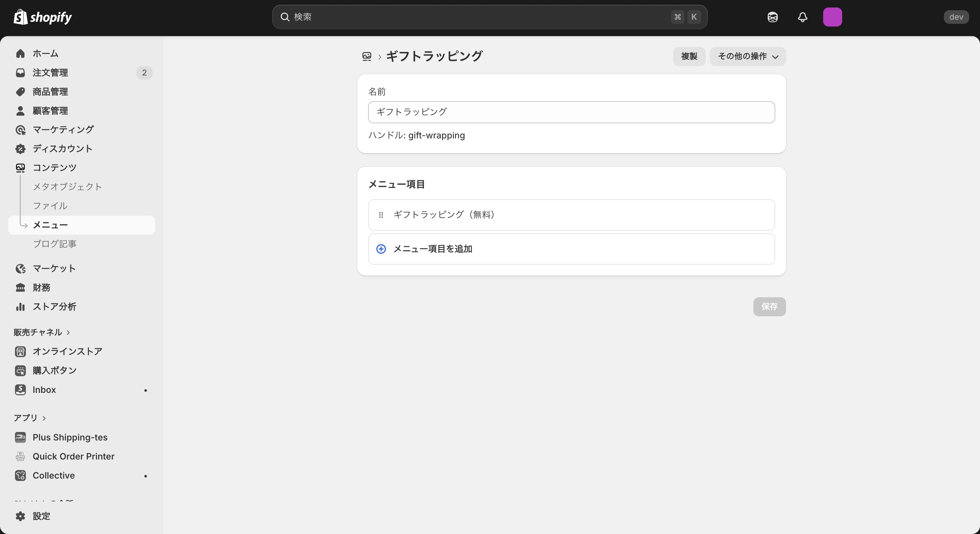Open Quick Order Printer app
This screenshot has height=534, width=980.
73,456
